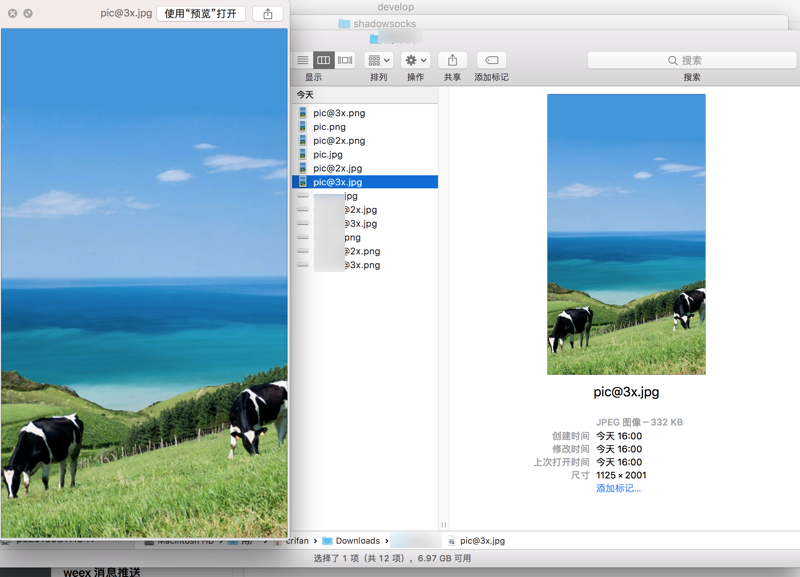Click Downloads folder in path bar
Viewport: 800px width, 577px height.
[x=352, y=540]
